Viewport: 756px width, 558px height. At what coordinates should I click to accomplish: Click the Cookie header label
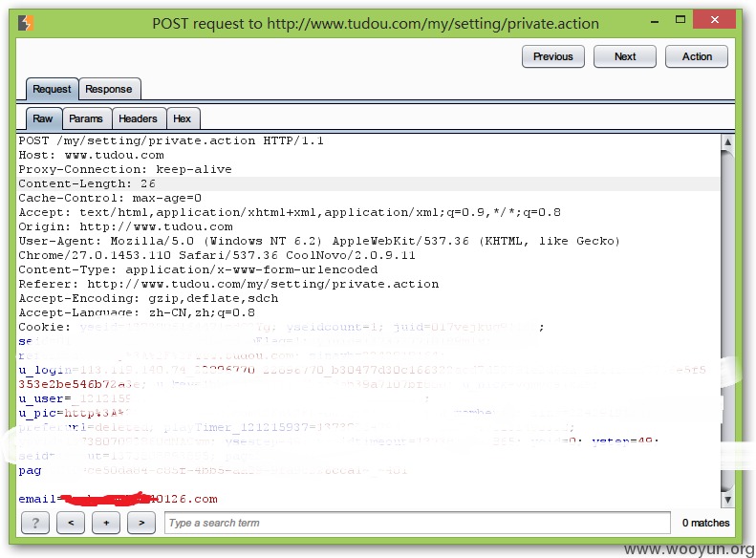pyautogui.click(x=44, y=327)
